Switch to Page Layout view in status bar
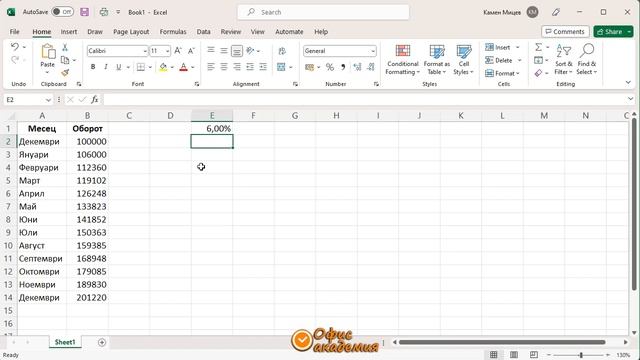 click(x=514, y=354)
